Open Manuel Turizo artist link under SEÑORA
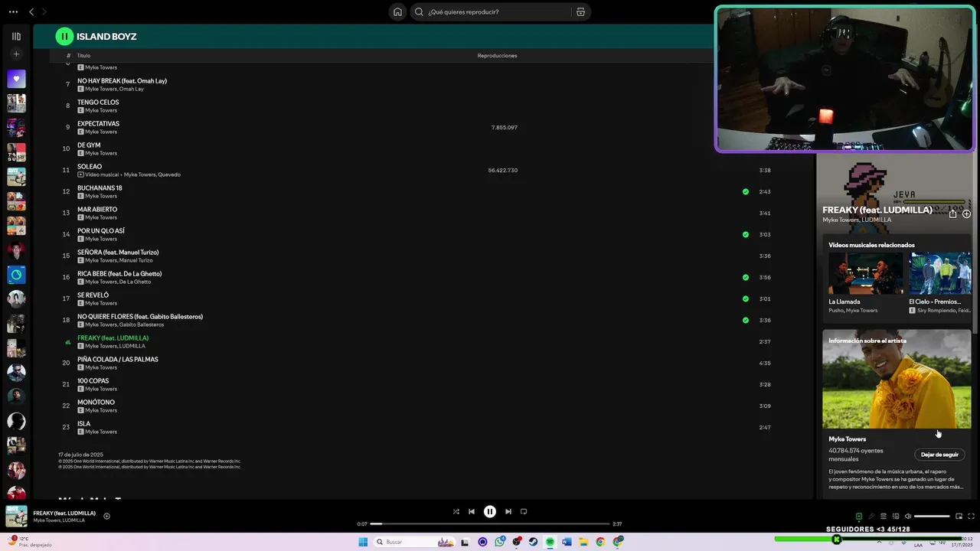The height and width of the screenshot is (551, 980). [136, 260]
